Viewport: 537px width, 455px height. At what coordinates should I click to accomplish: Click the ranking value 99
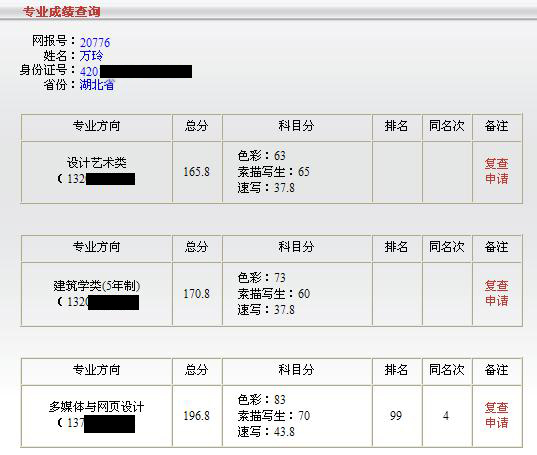396,416
